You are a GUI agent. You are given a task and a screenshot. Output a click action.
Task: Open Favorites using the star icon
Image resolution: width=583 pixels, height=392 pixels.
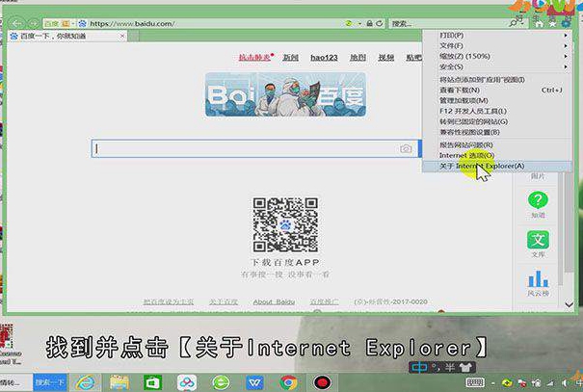552,24
